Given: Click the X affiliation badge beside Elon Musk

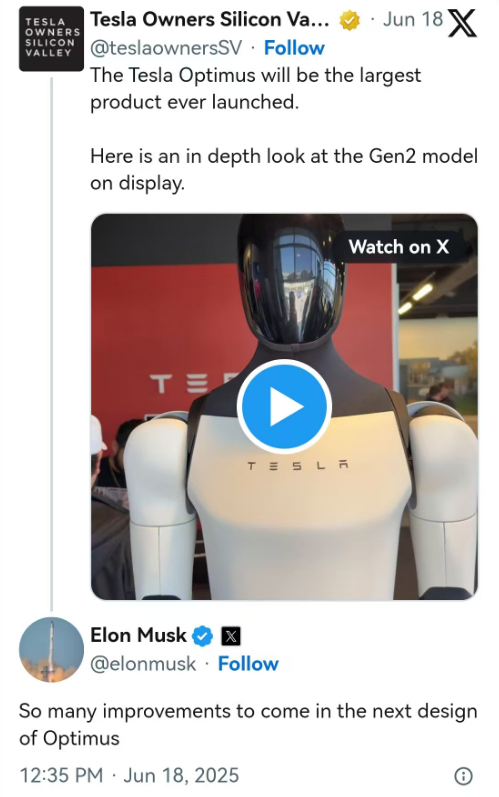Looking at the screenshot, I should point(231,636).
